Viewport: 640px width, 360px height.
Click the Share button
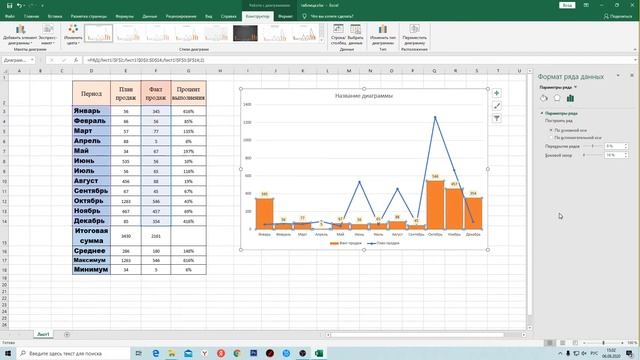tap(618, 16)
